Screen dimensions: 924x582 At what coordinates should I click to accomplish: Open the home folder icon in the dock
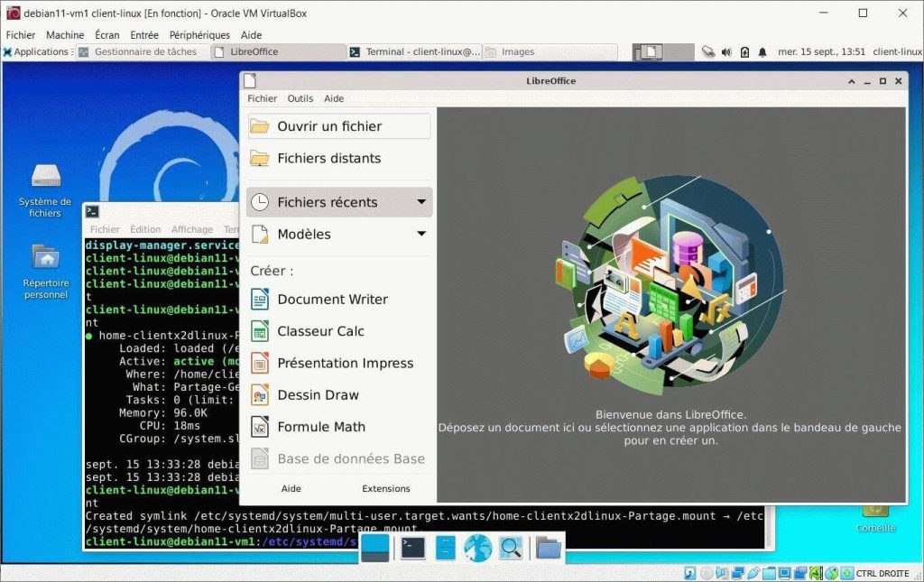click(x=548, y=548)
